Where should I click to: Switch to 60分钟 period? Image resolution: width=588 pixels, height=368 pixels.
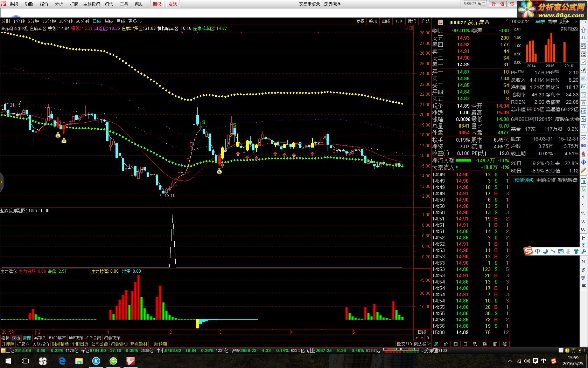(83, 21)
